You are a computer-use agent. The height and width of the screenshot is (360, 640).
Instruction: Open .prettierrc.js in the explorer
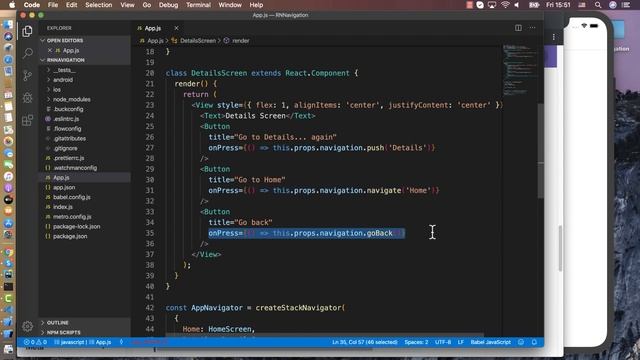coord(69,158)
